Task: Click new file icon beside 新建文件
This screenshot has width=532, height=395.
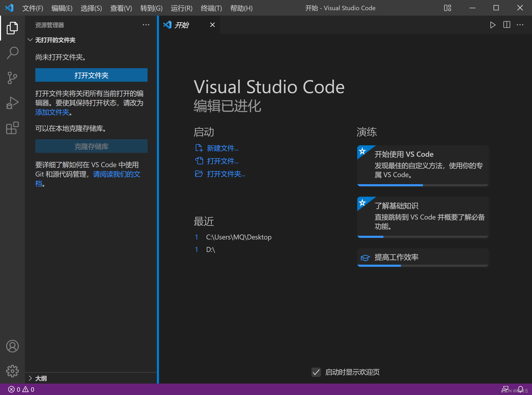Action: click(199, 148)
